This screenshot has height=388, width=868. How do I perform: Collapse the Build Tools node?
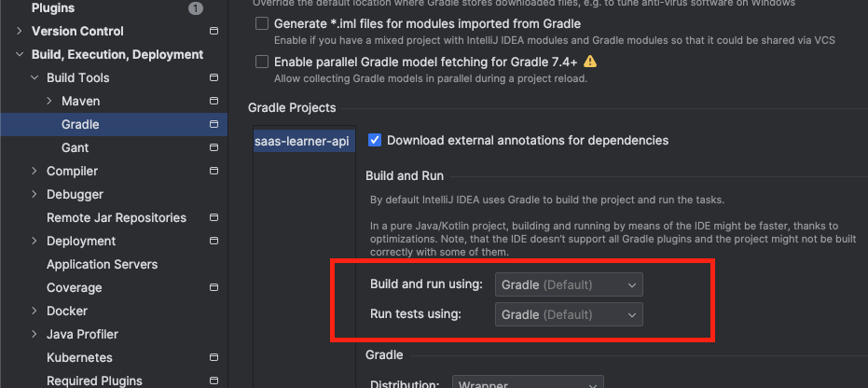click(x=34, y=77)
